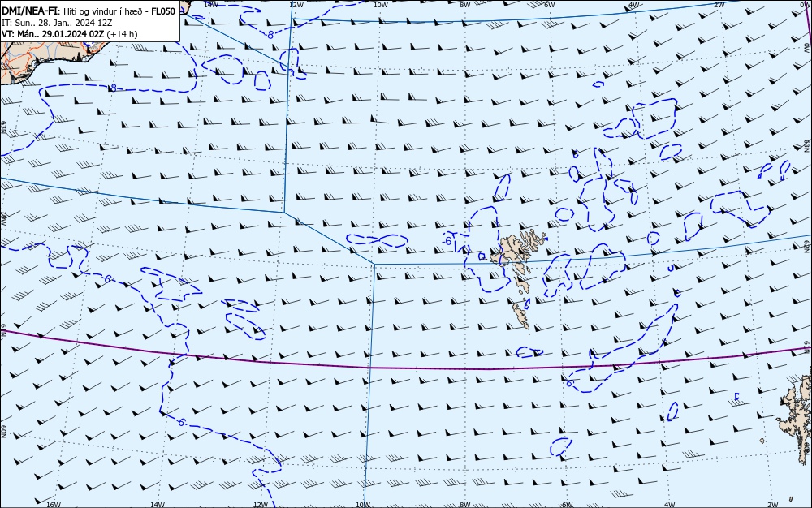Click the "12W" longitude label along the bottom edge

click(x=261, y=505)
